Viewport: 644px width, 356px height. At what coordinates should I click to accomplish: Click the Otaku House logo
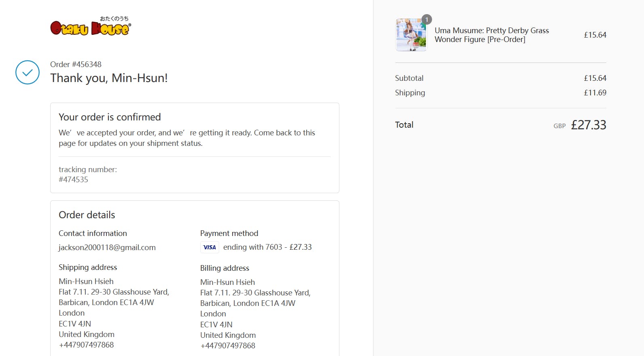pos(91,26)
